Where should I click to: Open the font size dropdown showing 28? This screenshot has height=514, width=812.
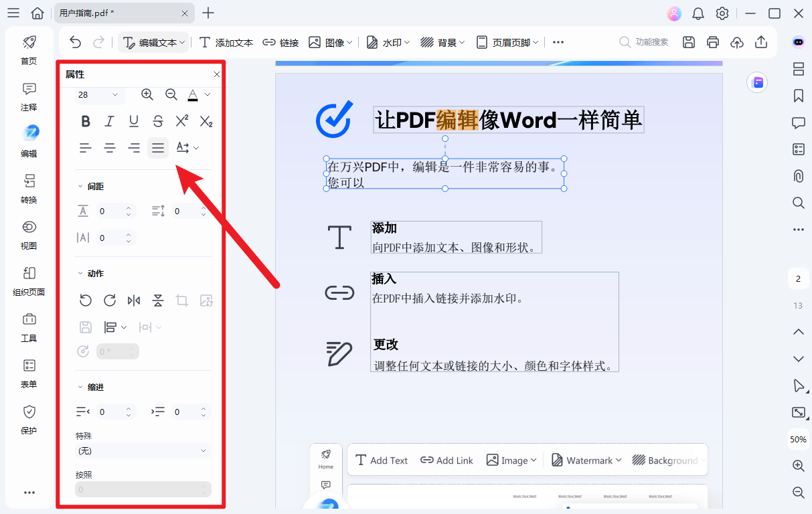(97, 96)
